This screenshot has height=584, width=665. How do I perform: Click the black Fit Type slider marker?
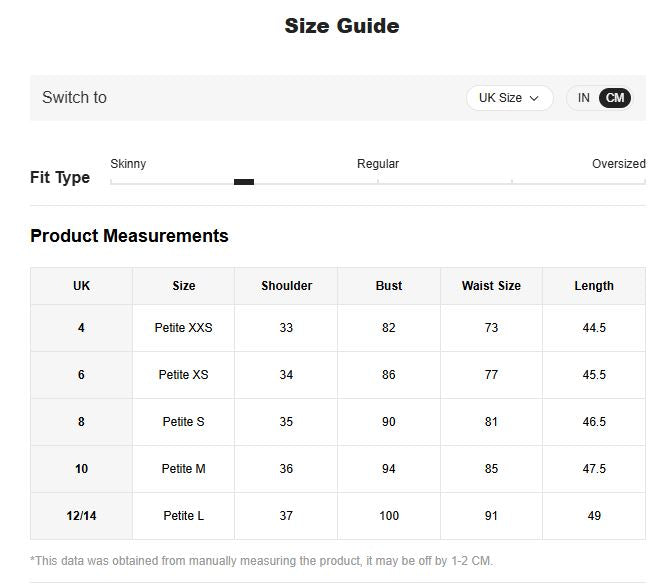[243, 182]
